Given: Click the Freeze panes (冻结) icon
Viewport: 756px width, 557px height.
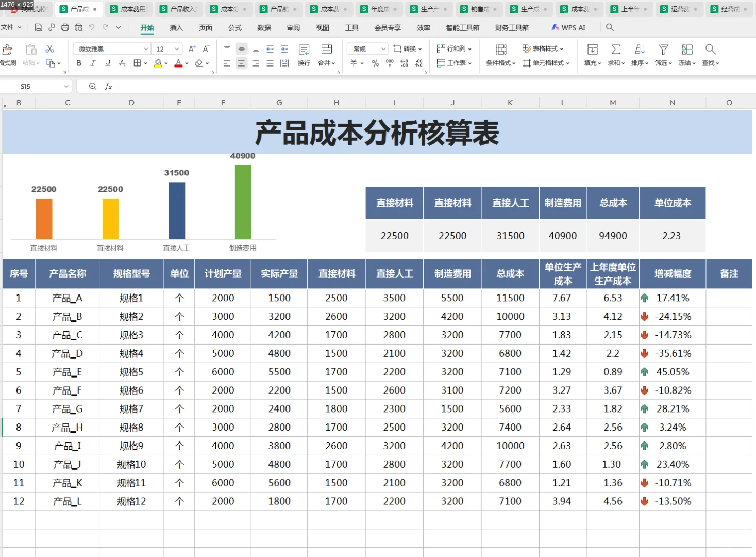Looking at the screenshot, I should point(687,50).
